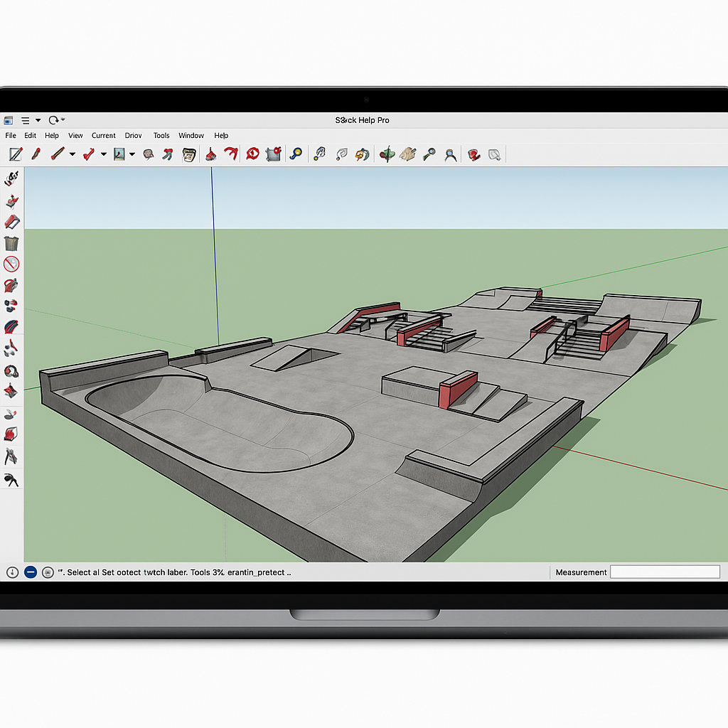728x728 pixels.
Task: Select the pencil-on-square tool in top toolbar
Action: point(16,154)
